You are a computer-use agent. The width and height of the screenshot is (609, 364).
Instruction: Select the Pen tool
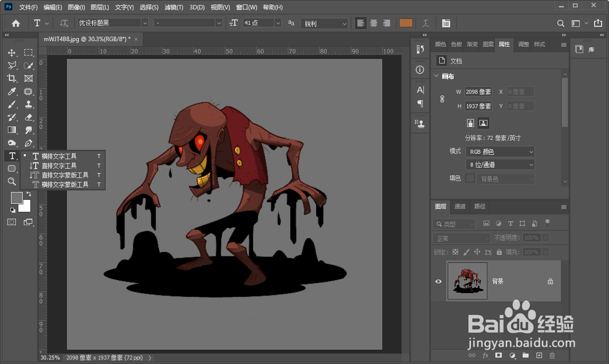pos(28,143)
